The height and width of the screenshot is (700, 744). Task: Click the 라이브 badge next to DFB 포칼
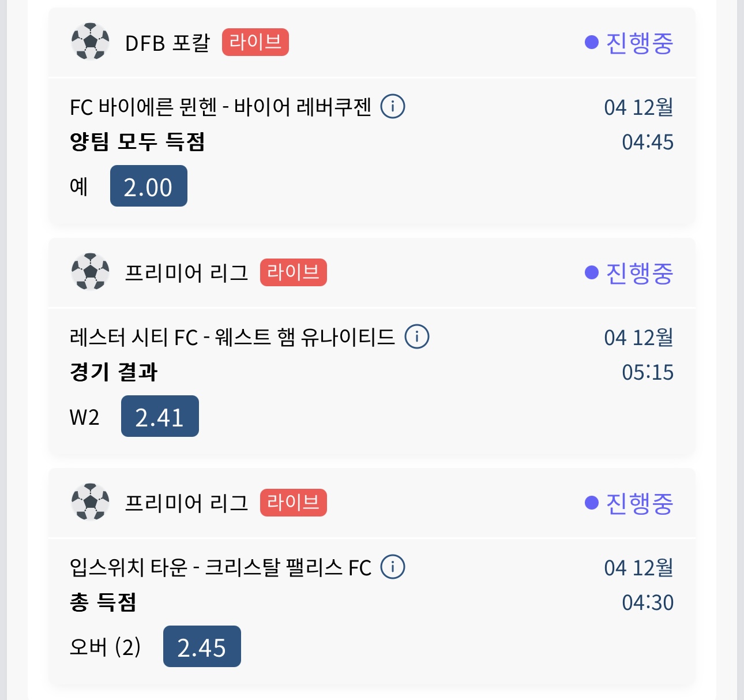255,42
